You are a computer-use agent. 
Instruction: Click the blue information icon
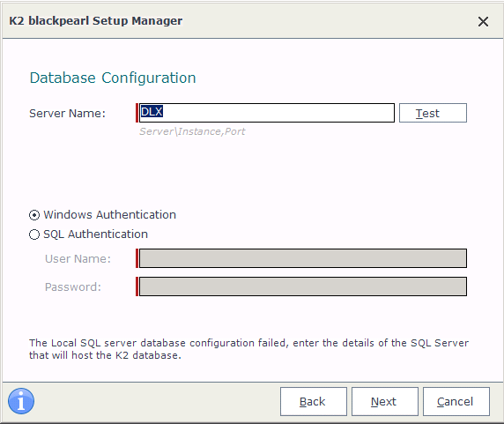[21, 401]
